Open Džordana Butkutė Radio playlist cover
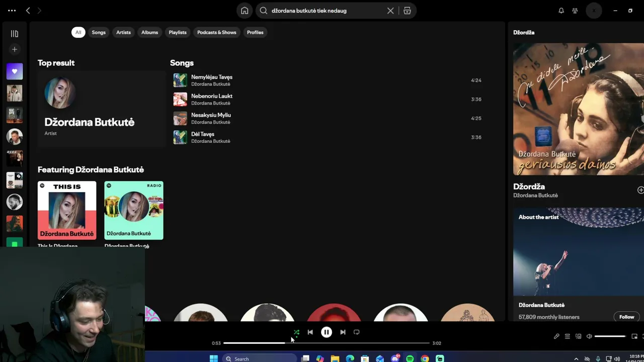 click(x=134, y=210)
